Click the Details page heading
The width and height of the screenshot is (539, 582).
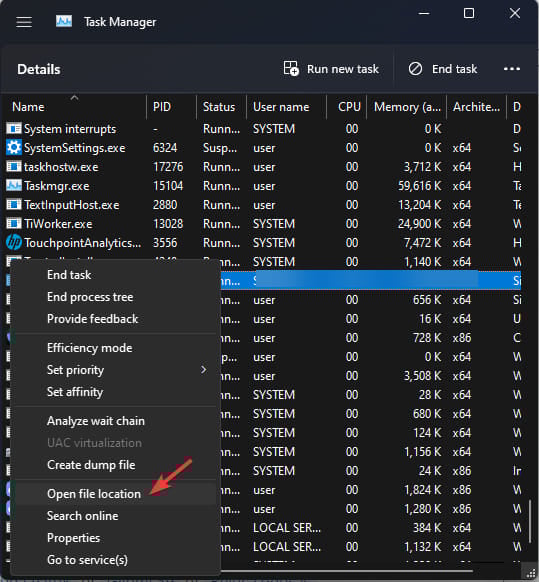(39, 69)
